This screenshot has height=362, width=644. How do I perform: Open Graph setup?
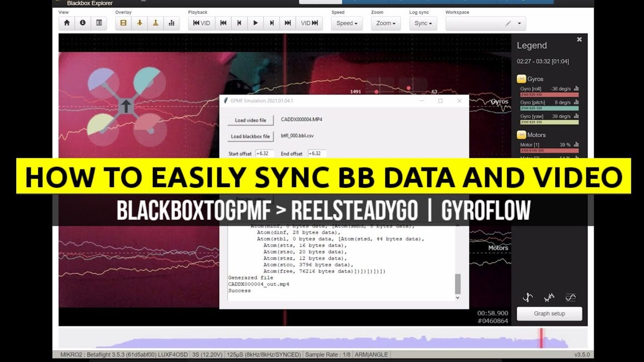tap(549, 314)
